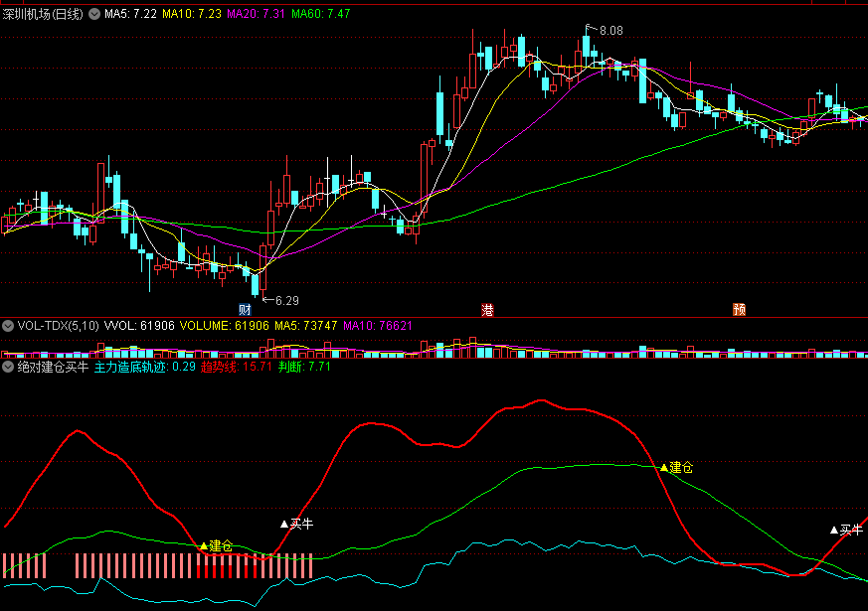This screenshot has width=868, height=611.
Task: Open the 绝对建仓买牛 indicator dropdown arrow
Action: (x=8, y=367)
